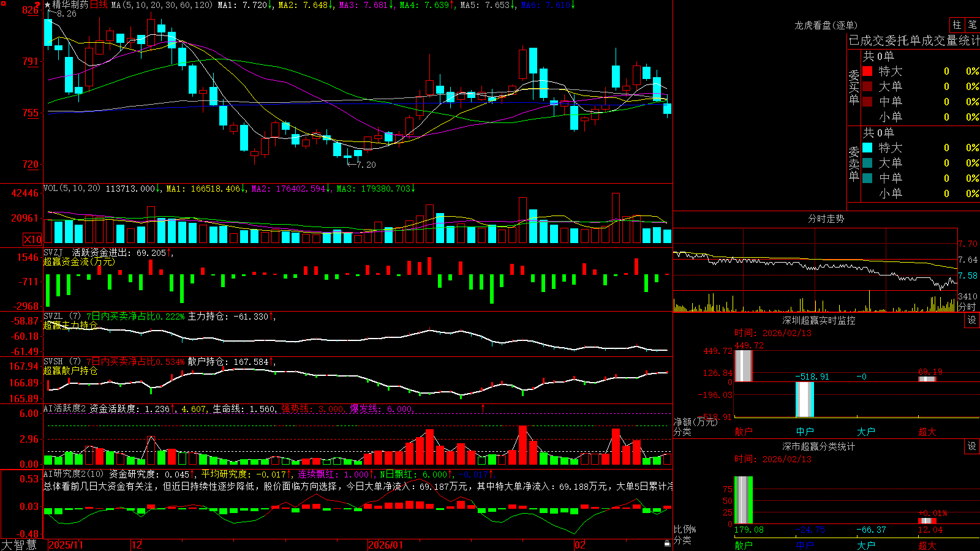This screenshot has width=980, height=551.
Task: Click the 分时 label under the intraday chart
Action: tap(967, 306)
